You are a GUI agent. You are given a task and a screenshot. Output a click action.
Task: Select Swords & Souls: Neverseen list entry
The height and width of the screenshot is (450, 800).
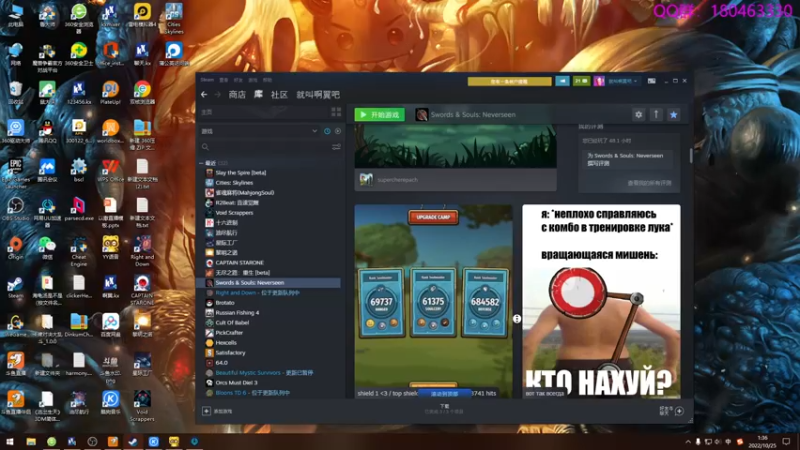269,283
